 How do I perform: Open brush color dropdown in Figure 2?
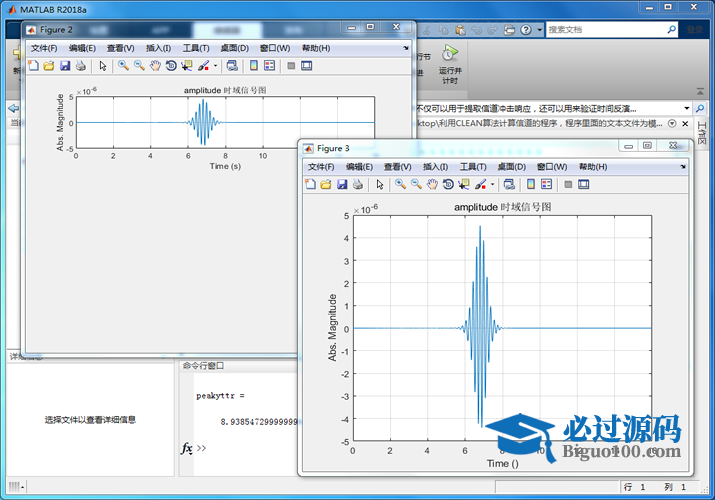coord(215,66)
